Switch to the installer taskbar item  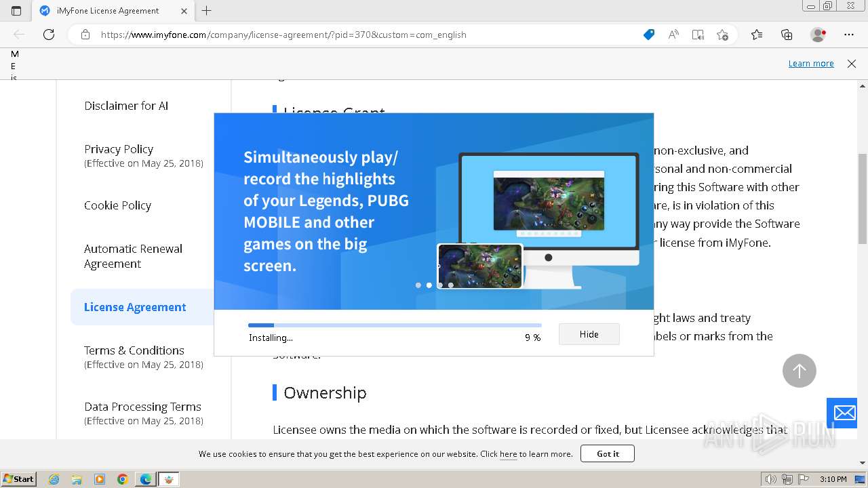coord(170,479)
